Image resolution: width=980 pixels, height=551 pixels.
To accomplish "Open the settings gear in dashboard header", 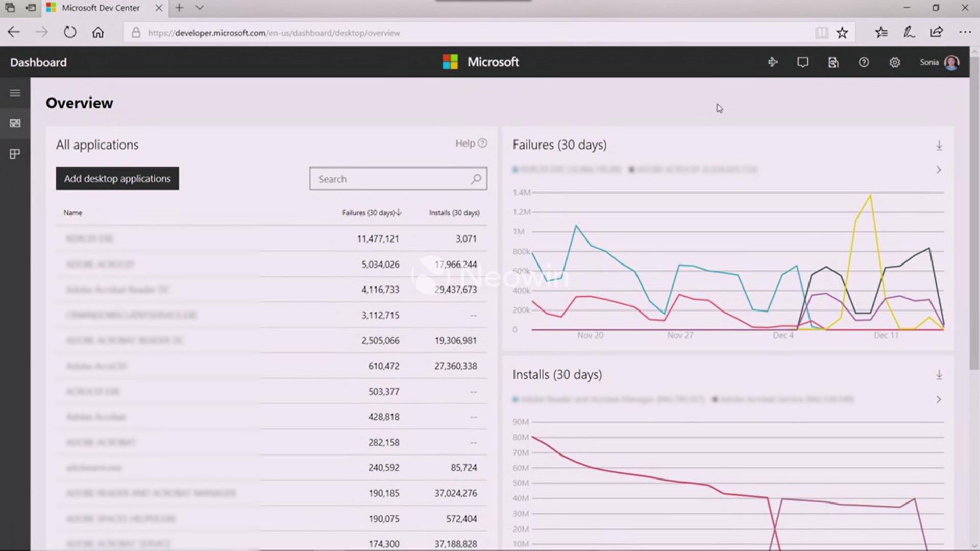I will [894, 62].
